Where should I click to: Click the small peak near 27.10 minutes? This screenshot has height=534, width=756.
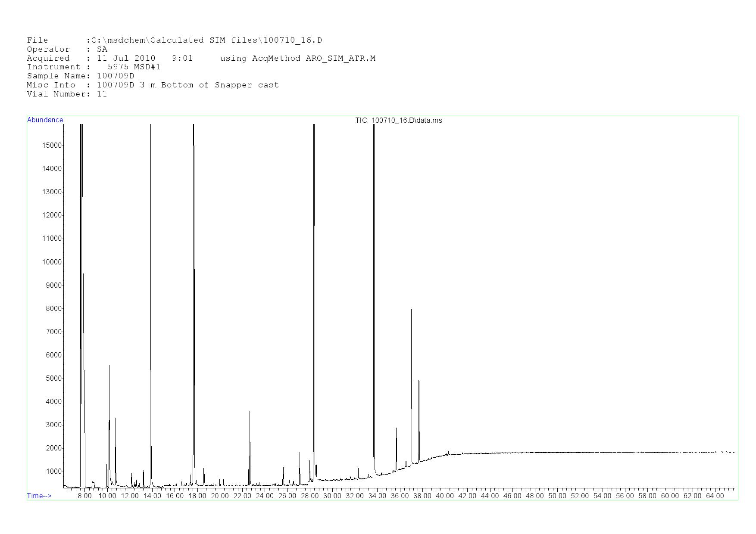300,453
